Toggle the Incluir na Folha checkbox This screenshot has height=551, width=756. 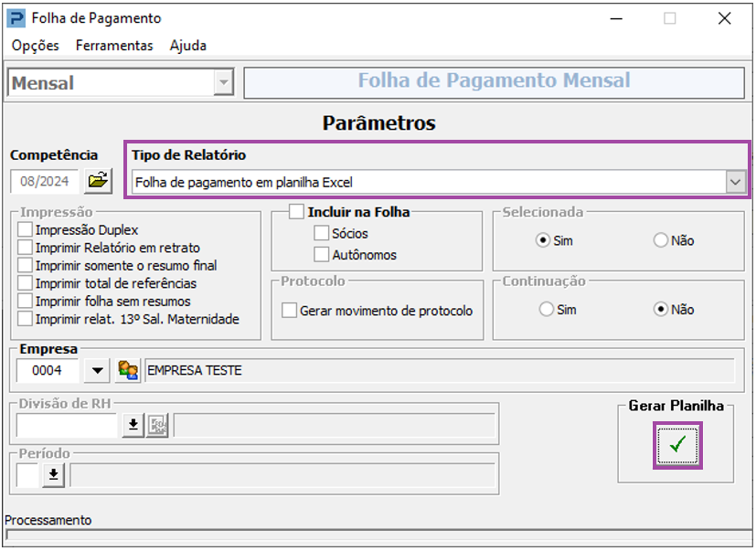[x=296, y=212]
